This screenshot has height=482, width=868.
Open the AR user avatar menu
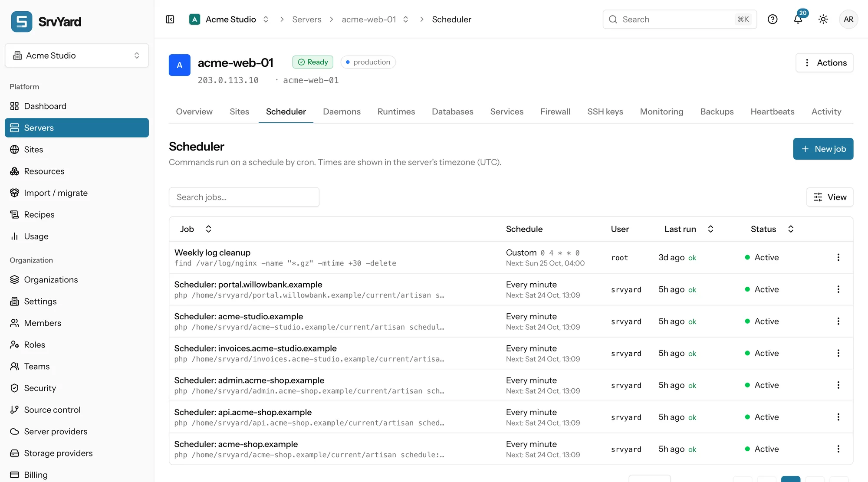[848, 20]
